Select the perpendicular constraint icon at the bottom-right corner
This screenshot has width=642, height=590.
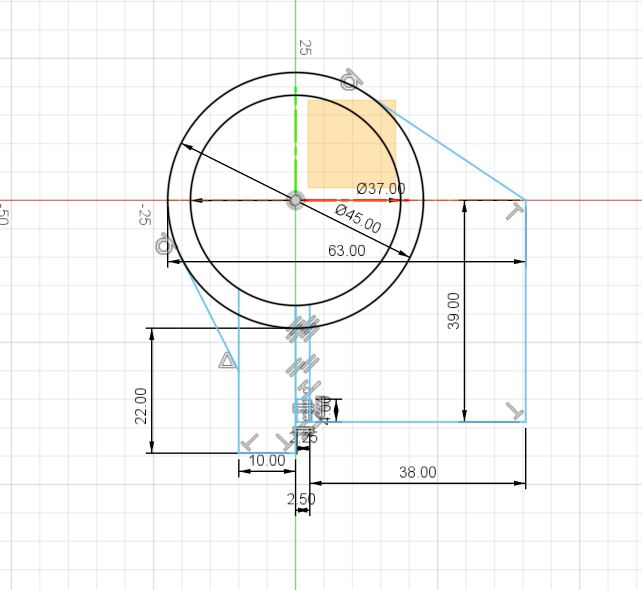[x=515, y=411]
